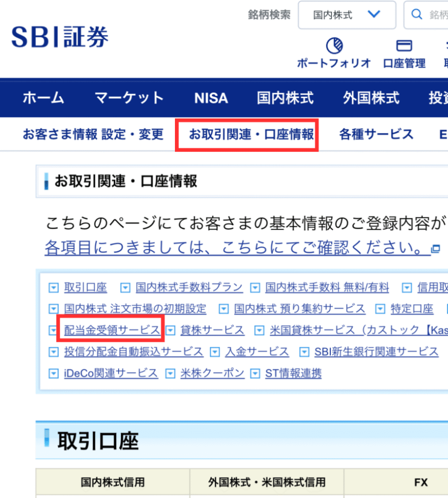Open the NISA main menu

pyautogui.click(x=211, y=98)
